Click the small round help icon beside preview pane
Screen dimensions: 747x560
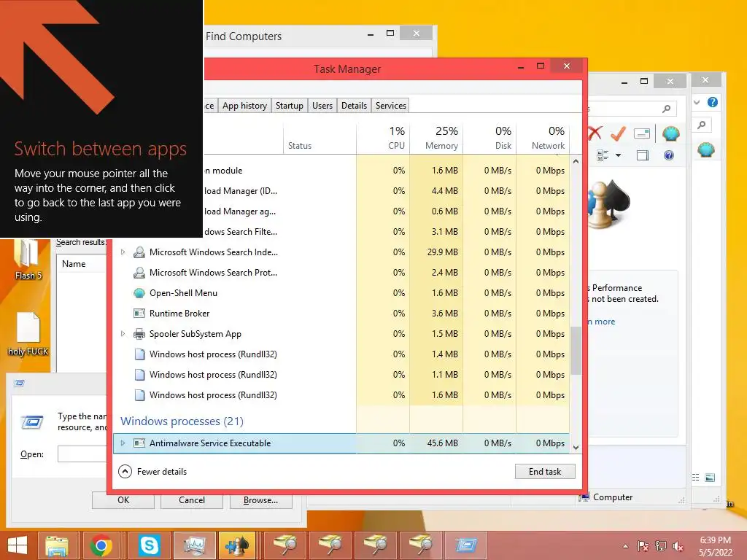[x=669, y=155]
